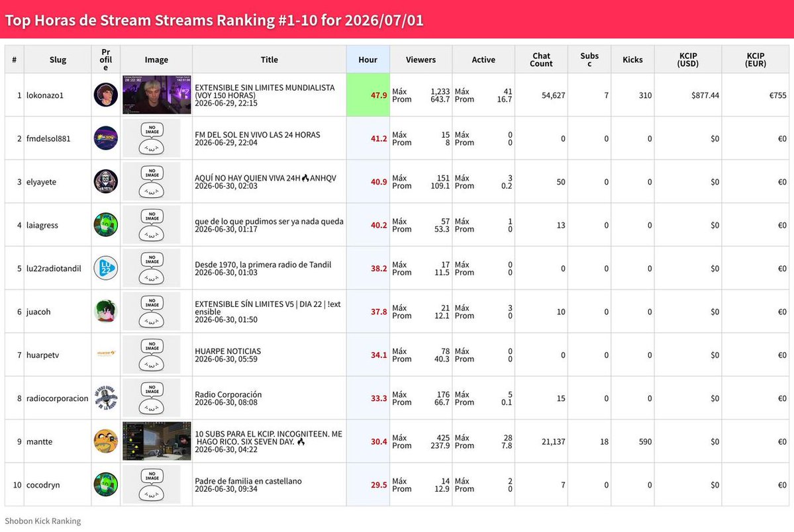
Task: Click radiocorporacion microphone avatar
Action: [106, 398]
